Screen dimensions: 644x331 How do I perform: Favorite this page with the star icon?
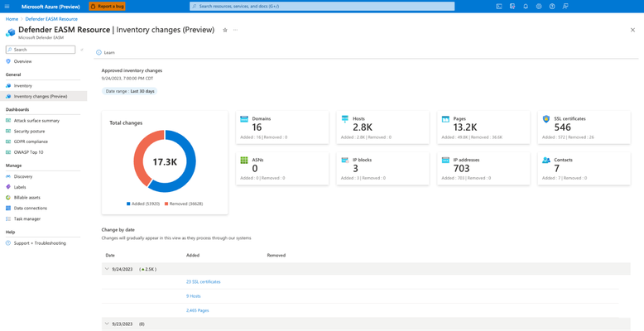[x=225, y=30]
